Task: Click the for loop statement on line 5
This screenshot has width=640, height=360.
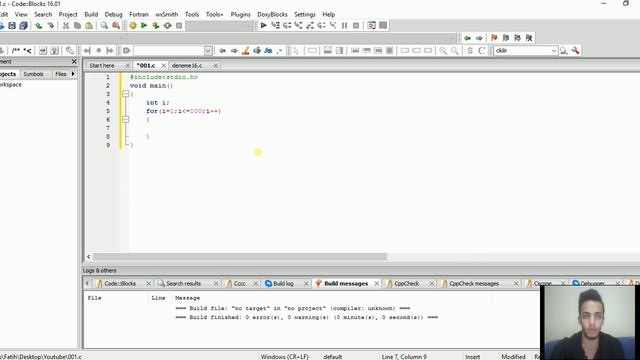Action: (183, 111)
